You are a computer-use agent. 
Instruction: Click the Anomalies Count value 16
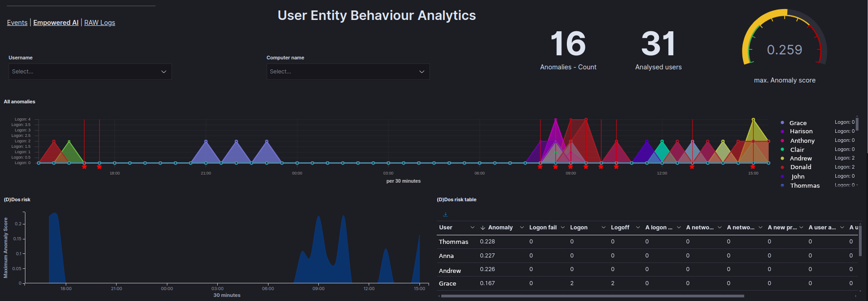[568, 44]
